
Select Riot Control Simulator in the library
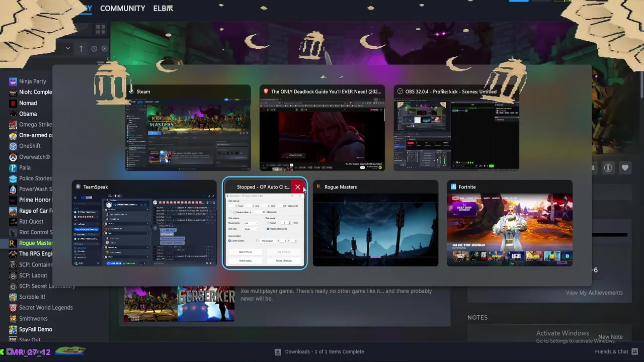(36, 232)
